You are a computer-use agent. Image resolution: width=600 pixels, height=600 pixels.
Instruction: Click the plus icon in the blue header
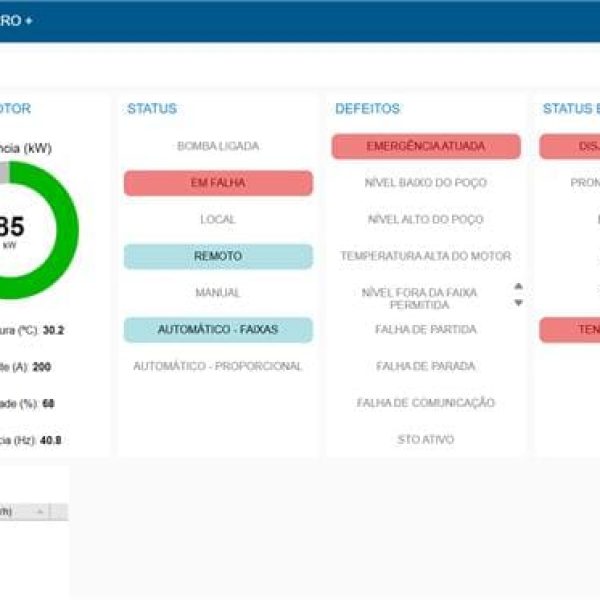(29, 21)
